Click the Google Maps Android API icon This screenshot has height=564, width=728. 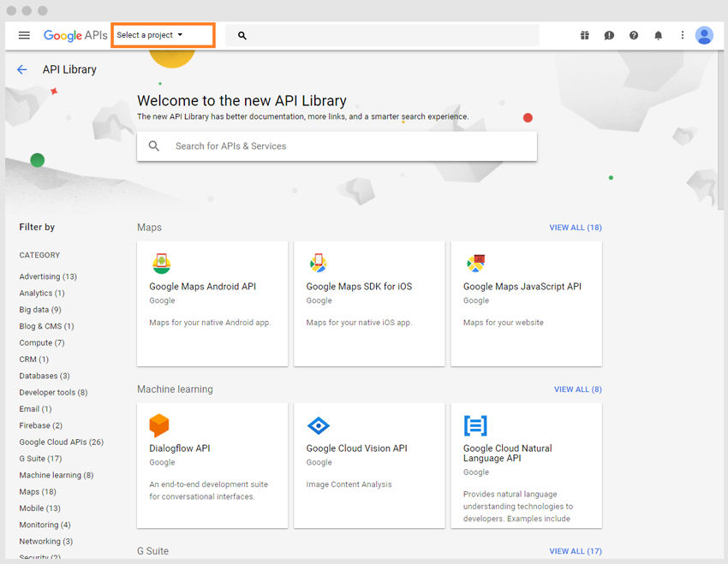162,264
